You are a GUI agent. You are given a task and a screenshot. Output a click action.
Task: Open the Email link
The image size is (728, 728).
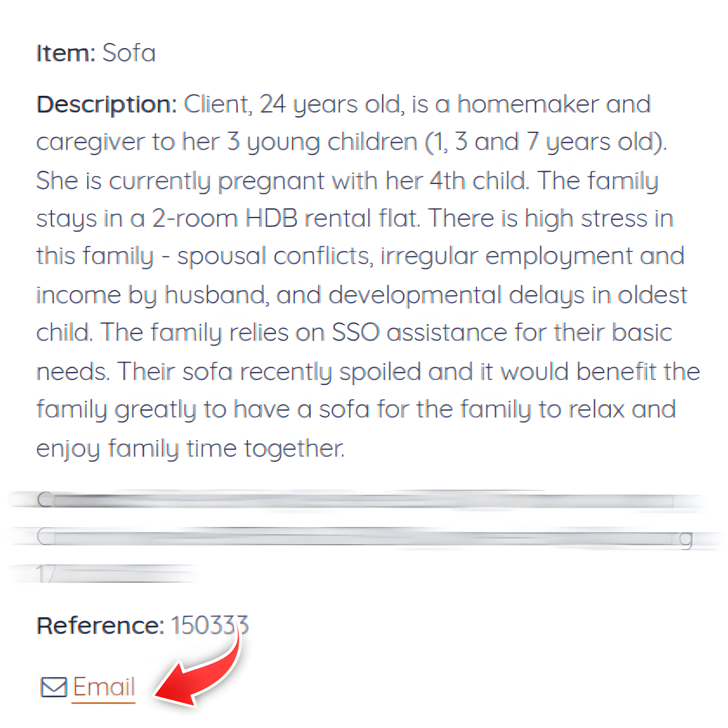pos(104,687)
